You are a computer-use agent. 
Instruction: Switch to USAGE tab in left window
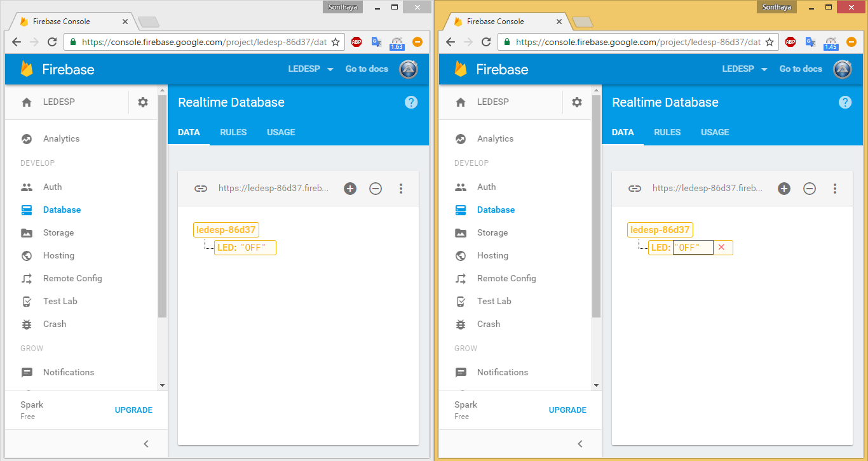(x=281, y=132)
